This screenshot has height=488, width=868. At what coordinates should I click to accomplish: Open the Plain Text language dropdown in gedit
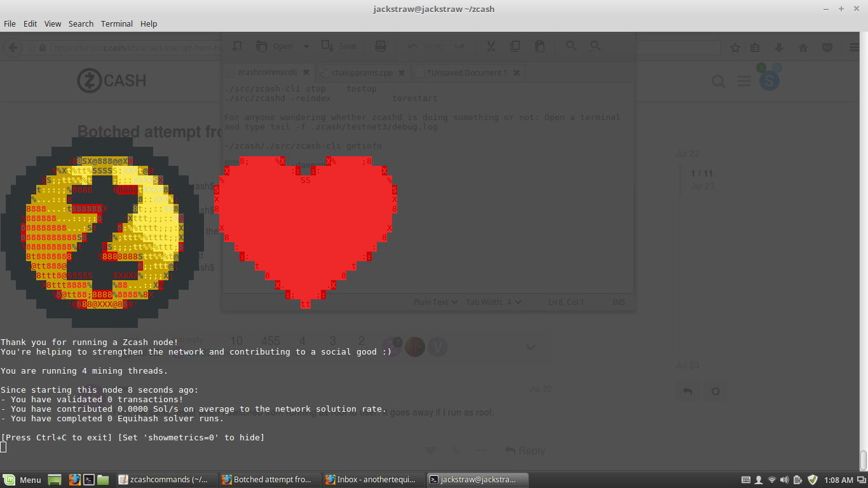436,302
